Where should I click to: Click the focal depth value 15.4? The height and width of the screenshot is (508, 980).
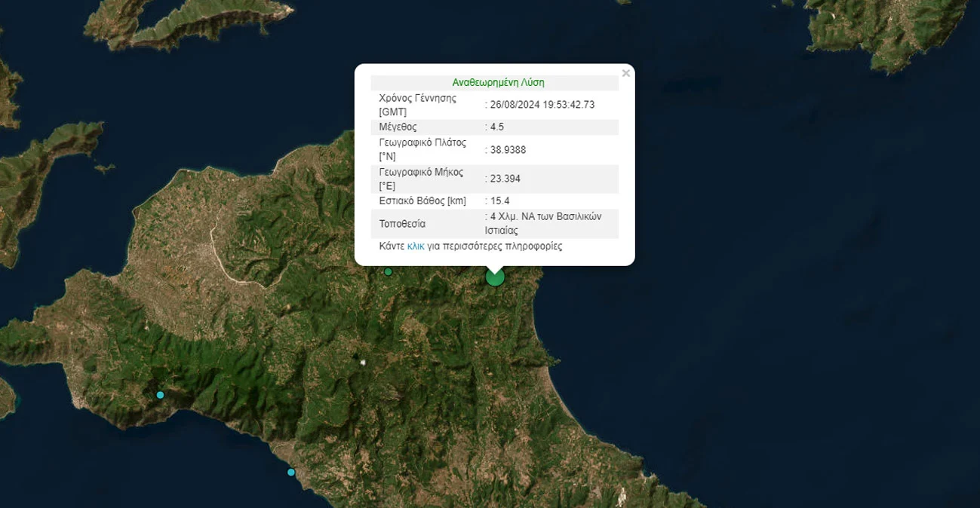500,201
